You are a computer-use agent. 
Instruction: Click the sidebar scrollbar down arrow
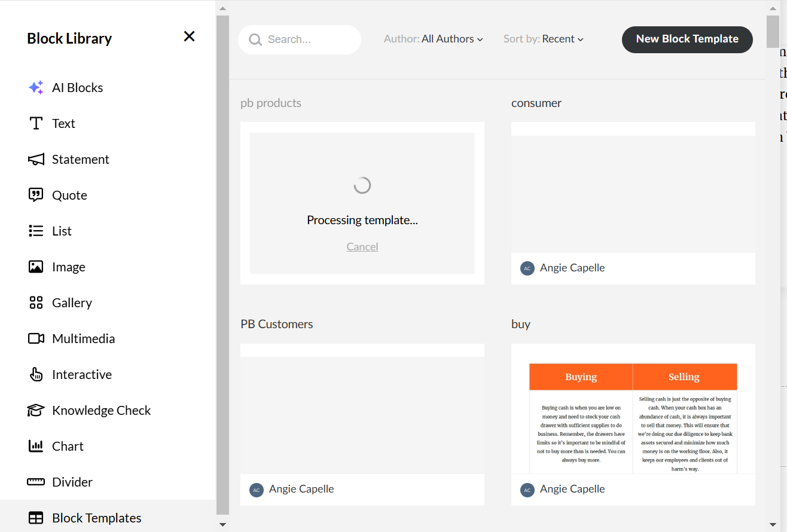pos(222,525)
